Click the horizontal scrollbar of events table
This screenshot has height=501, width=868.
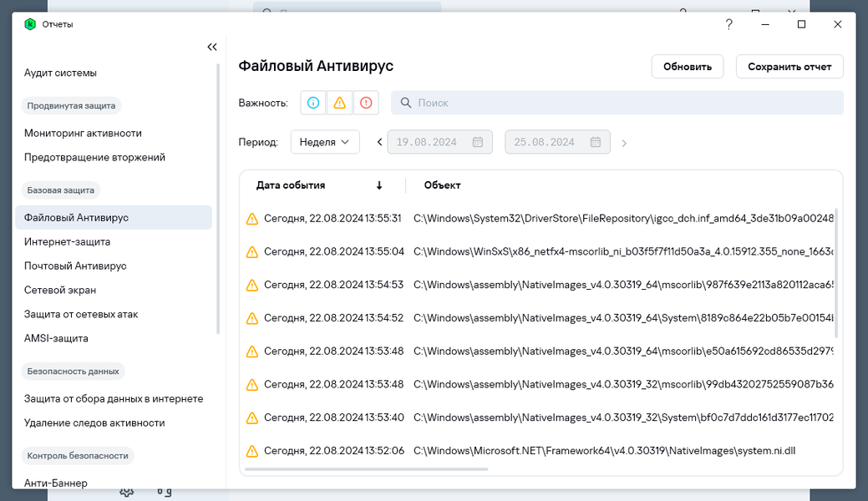point(367,469)
